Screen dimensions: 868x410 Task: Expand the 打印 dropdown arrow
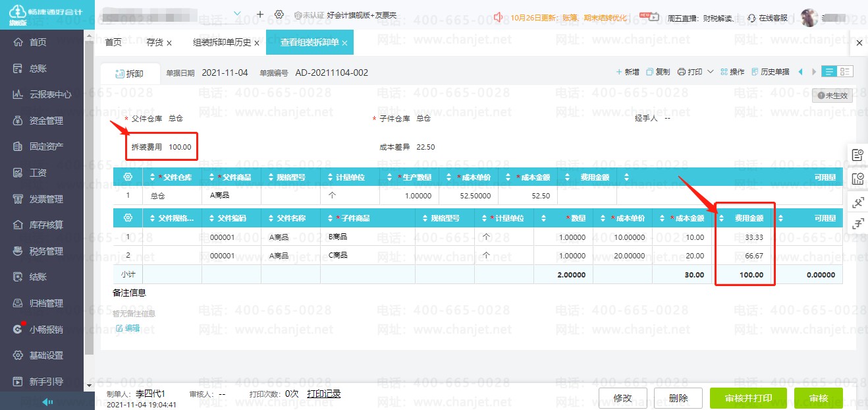click(710, 72)
